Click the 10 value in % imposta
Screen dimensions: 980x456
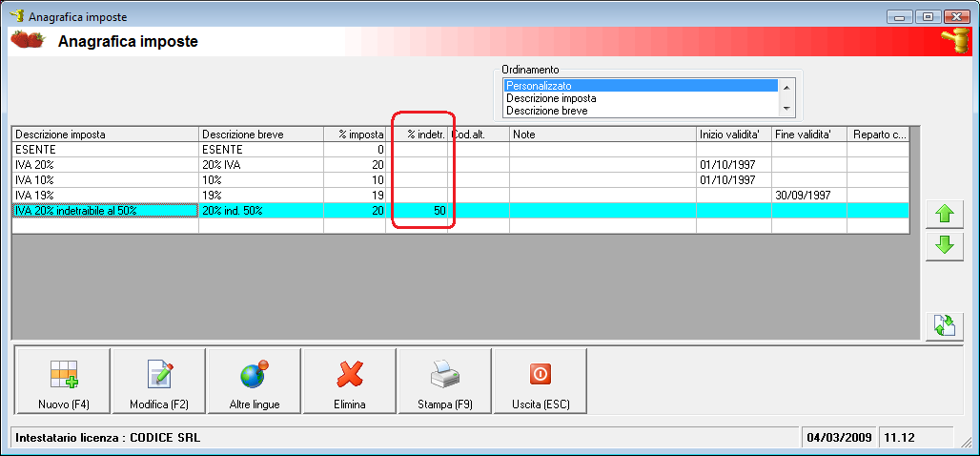(355, 180)
